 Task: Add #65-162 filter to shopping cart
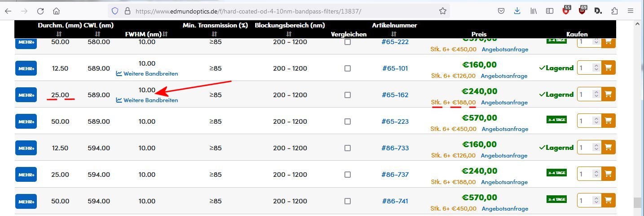609,94
